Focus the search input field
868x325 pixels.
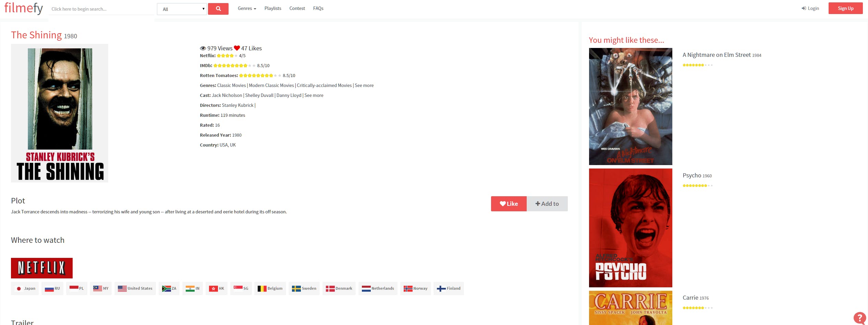click(x=101, y=9)
